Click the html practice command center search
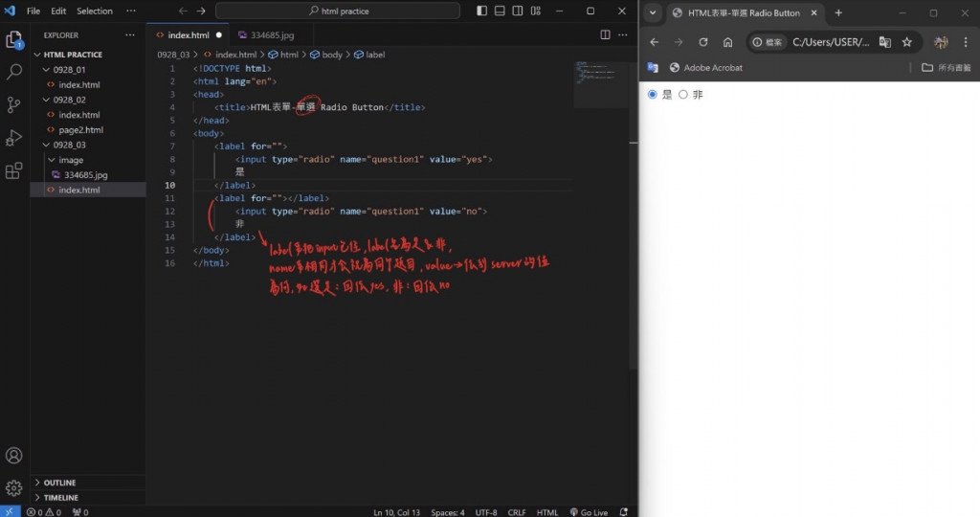This screenshot has width=980, height=517. click(x=338, y=11)
